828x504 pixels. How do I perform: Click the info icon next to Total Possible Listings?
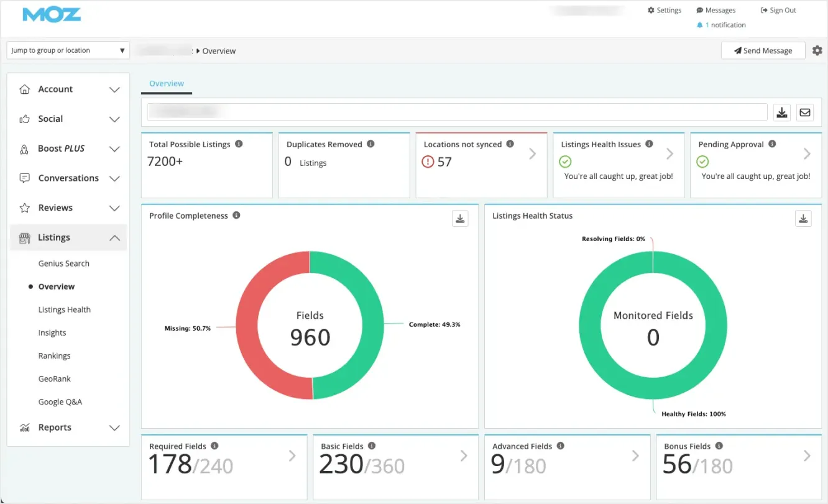[238, 144]
